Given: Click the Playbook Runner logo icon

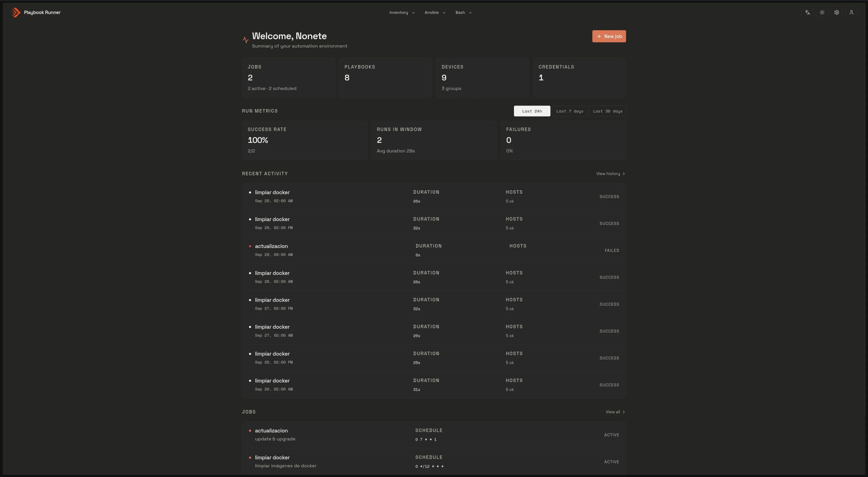Looking at the screenshot, I should click(x=16, y=13).
